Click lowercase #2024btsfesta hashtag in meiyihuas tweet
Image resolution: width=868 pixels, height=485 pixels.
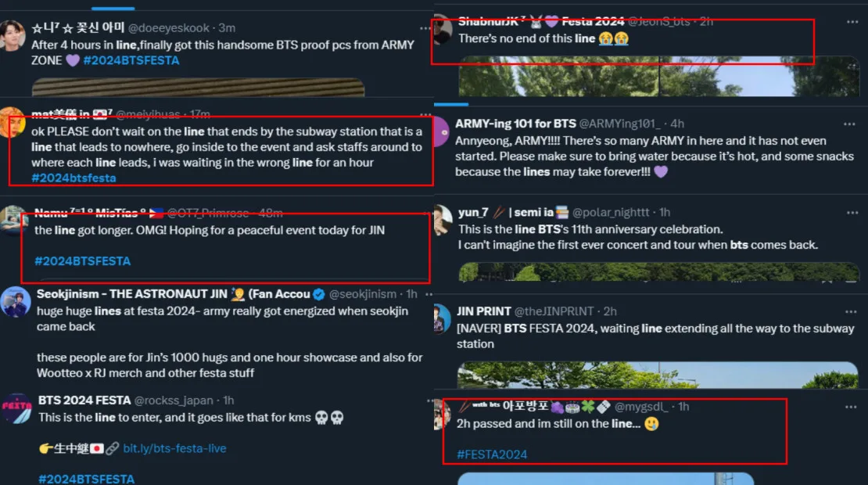click(74, 178)
